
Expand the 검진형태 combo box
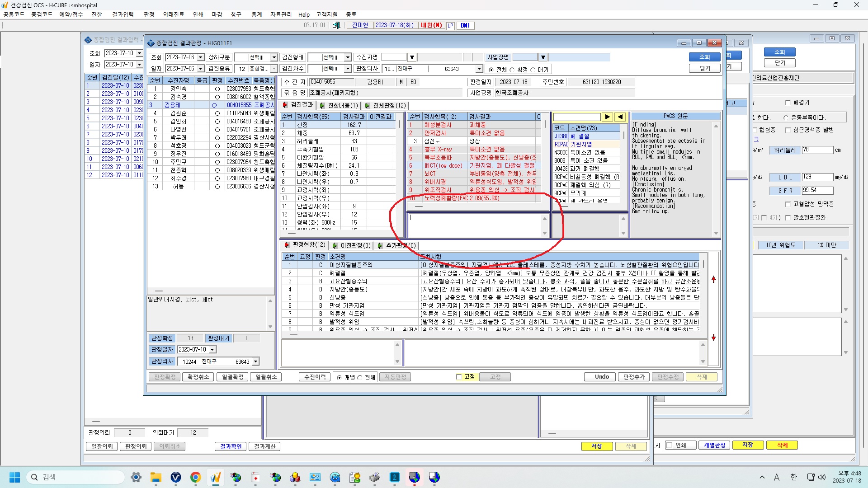tap(348, 57)
